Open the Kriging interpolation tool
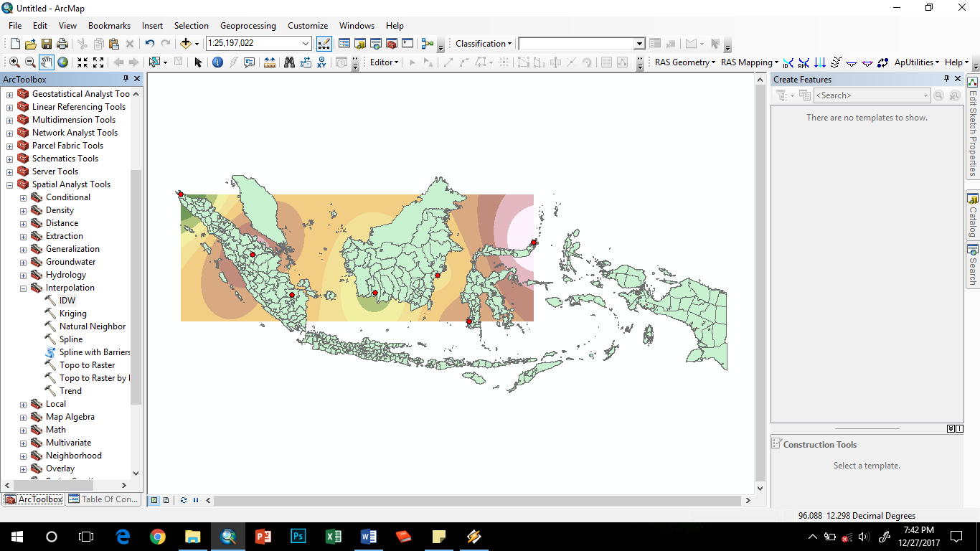Image resolution: width=980 pixels, height=551 pixels. click(73, 313)
